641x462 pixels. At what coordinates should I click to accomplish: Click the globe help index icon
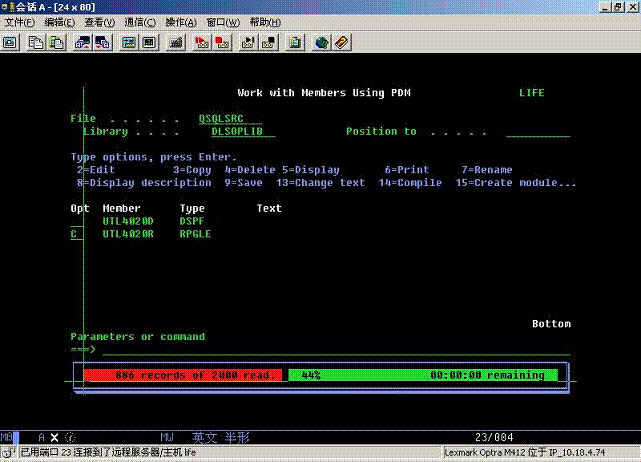[x=322, y=42]
